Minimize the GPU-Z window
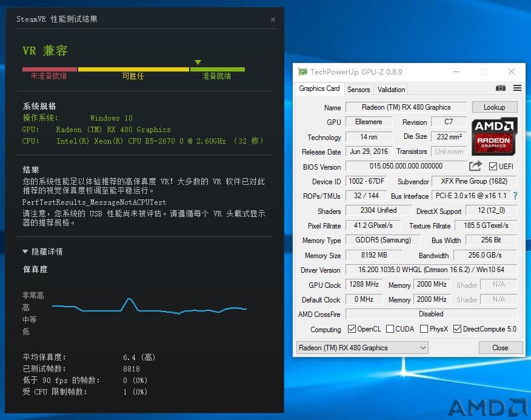The height and width of the screenshot is (420, 531). [456, 72]
